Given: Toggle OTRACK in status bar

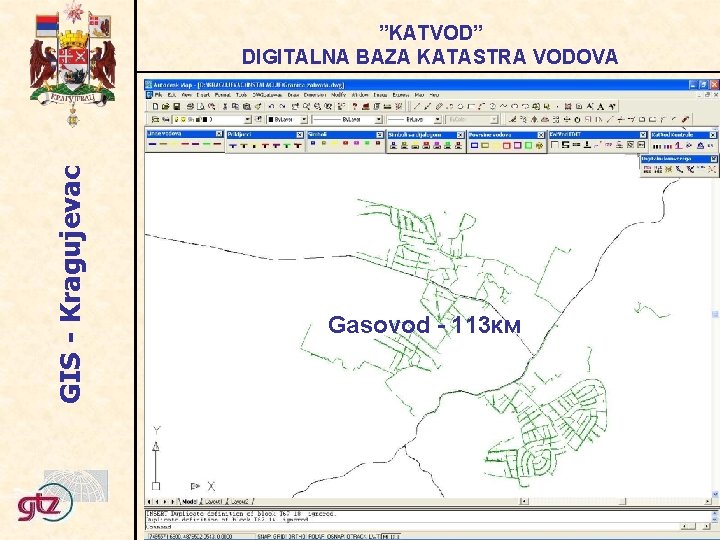Looking at the screenshot, I should (x=356, y=536).
